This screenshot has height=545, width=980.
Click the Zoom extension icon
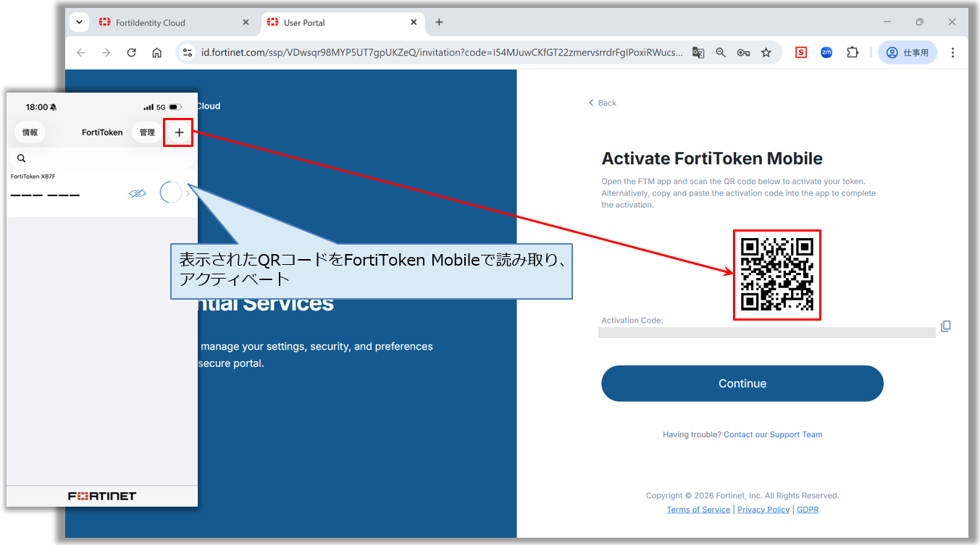(826, 52)
